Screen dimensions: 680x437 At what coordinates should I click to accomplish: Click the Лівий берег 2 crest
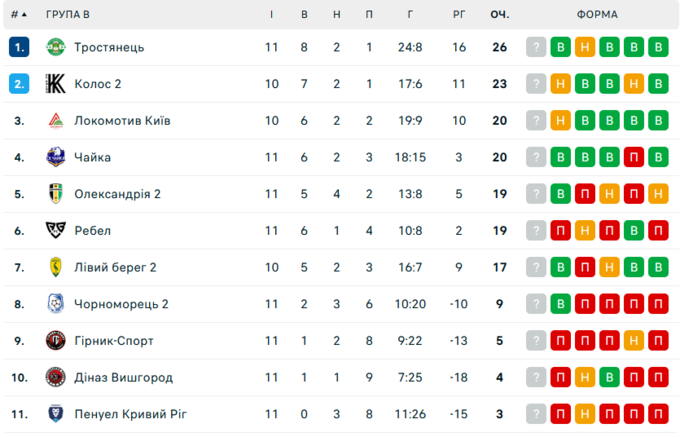coord(55,267)
